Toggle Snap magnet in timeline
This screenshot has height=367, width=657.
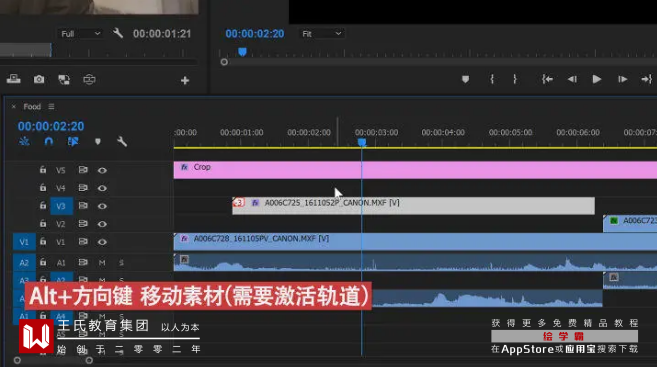pyautogui.click(x=49, y=142)
